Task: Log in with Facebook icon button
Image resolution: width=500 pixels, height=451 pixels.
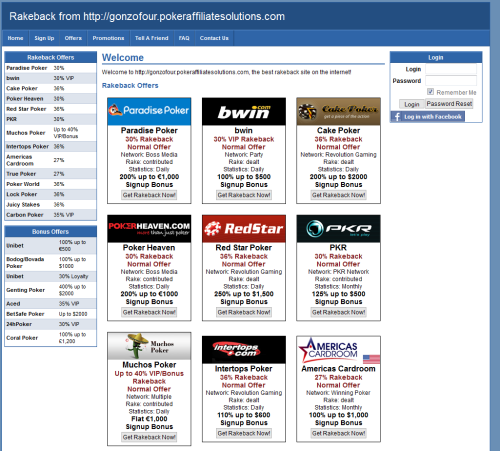Action: tap(428, 117)
